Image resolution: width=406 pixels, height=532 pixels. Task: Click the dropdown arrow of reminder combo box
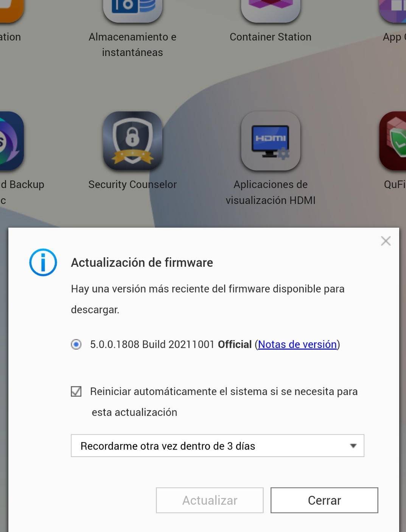pyautogui.click(x=353, y=446)
